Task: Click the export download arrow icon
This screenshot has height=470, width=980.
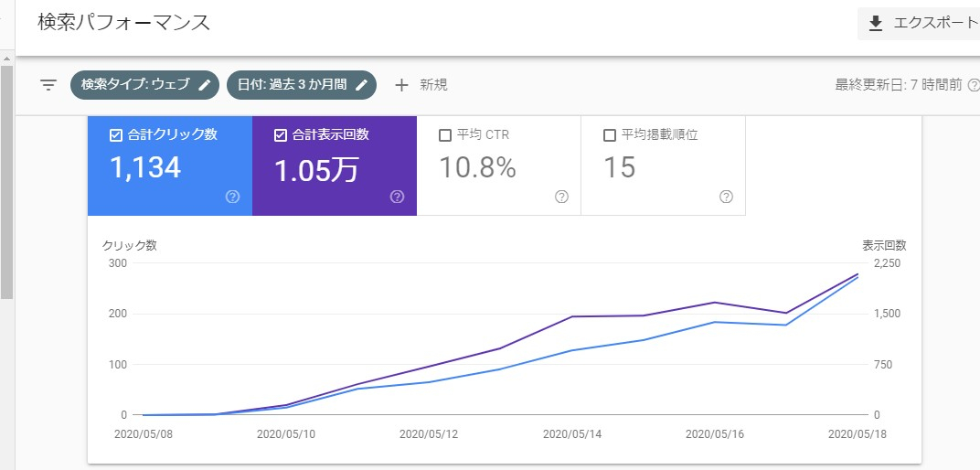Action: point(876,24)
